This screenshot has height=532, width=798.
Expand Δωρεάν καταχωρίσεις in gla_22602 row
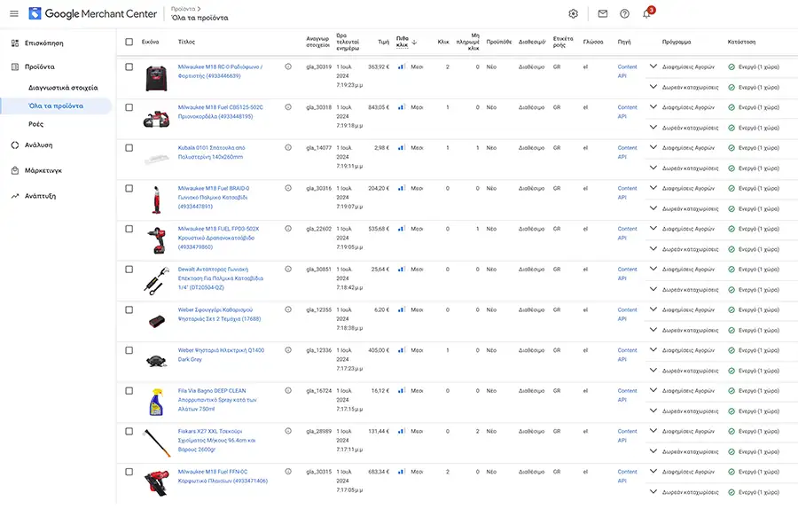[653, 248]
